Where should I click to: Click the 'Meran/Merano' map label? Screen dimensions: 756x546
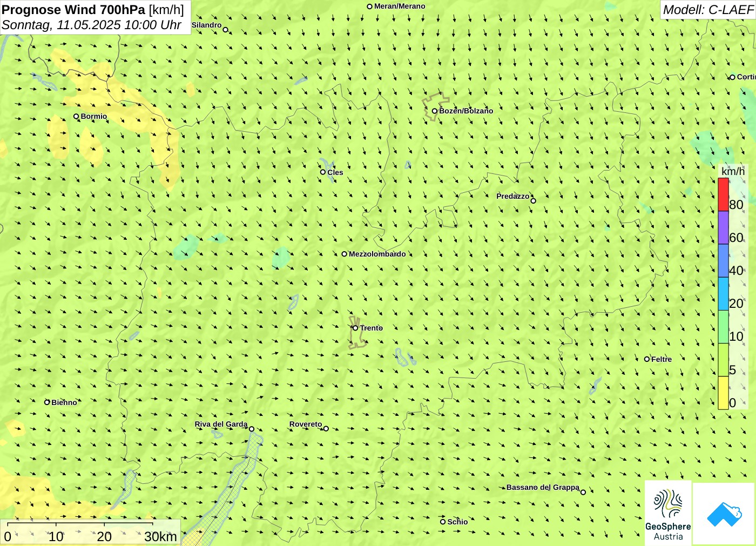click(x=400, y=6)
